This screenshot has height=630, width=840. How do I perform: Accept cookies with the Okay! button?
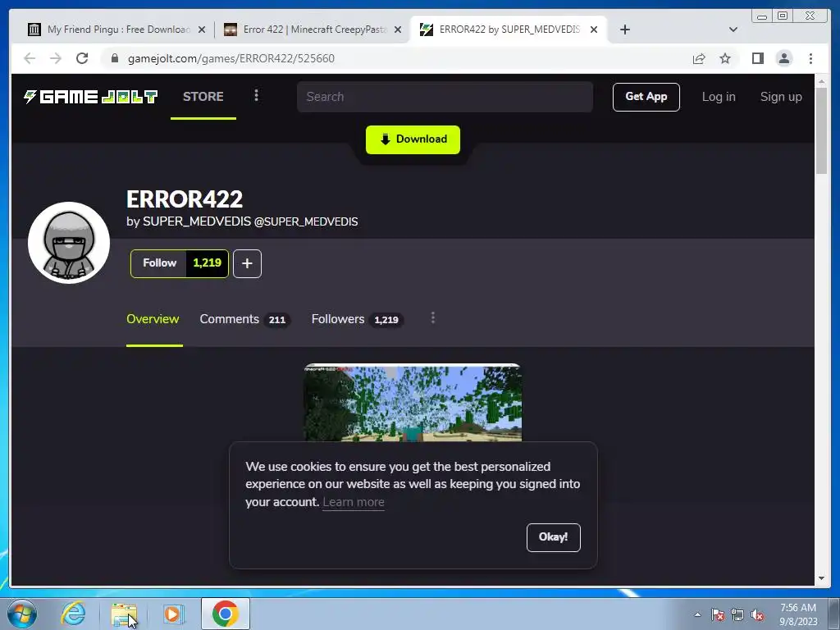tap(554, 537)
